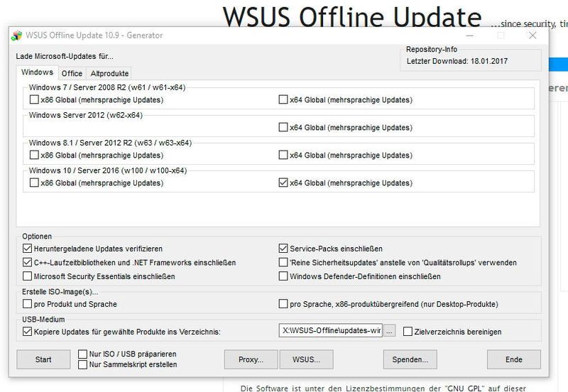Click the Lade Microsoft-Updates für... label

pos(65,56)
